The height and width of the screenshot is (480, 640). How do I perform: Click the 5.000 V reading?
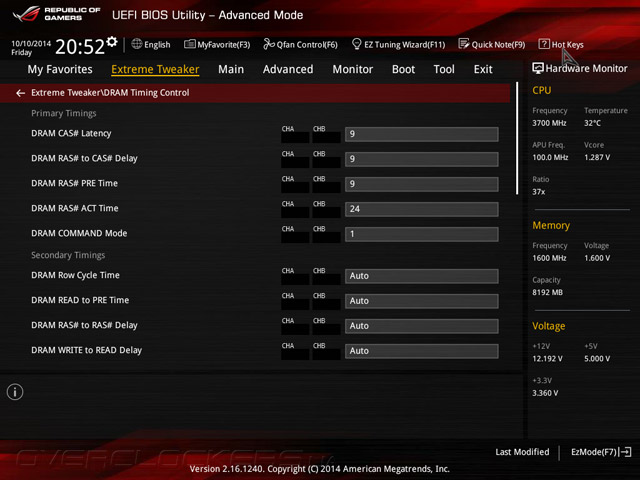(x=597, y=359)
